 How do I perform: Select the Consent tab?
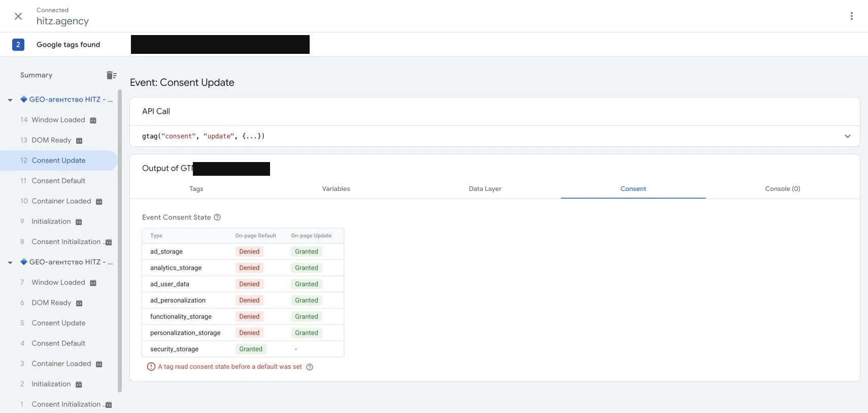[633, 188]
